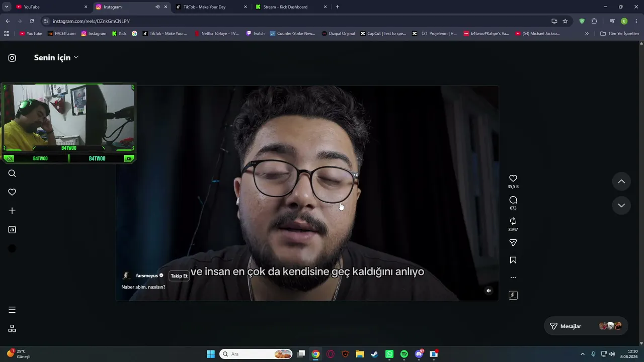Open the Dizipal Orijinal bookmark
The height and width of the screenshot is (362, 644).
click(338, 34)
